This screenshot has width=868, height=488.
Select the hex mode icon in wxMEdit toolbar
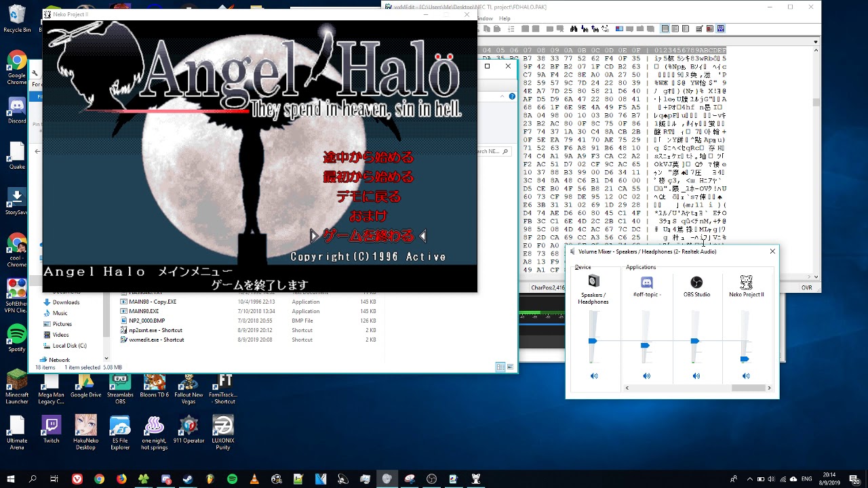(721, 29)
